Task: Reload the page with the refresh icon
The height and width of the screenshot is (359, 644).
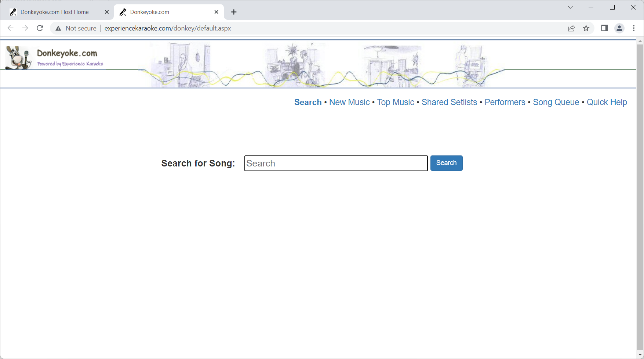Action: pyautogui.click(x=40, y=28)
